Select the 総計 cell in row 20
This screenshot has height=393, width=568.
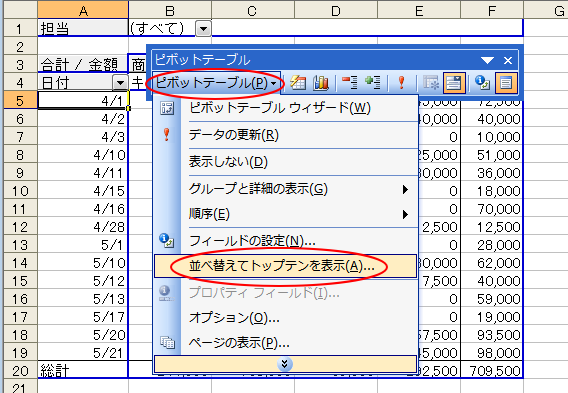click(83, 370)
